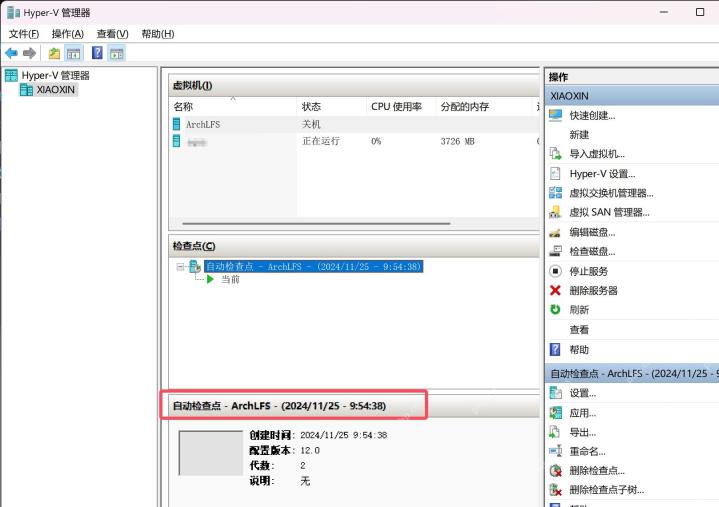Image resolution: width=719 pixels, height=507 pixels.
Task: Click 编辑磁盘... action
Action: point(592,232)
